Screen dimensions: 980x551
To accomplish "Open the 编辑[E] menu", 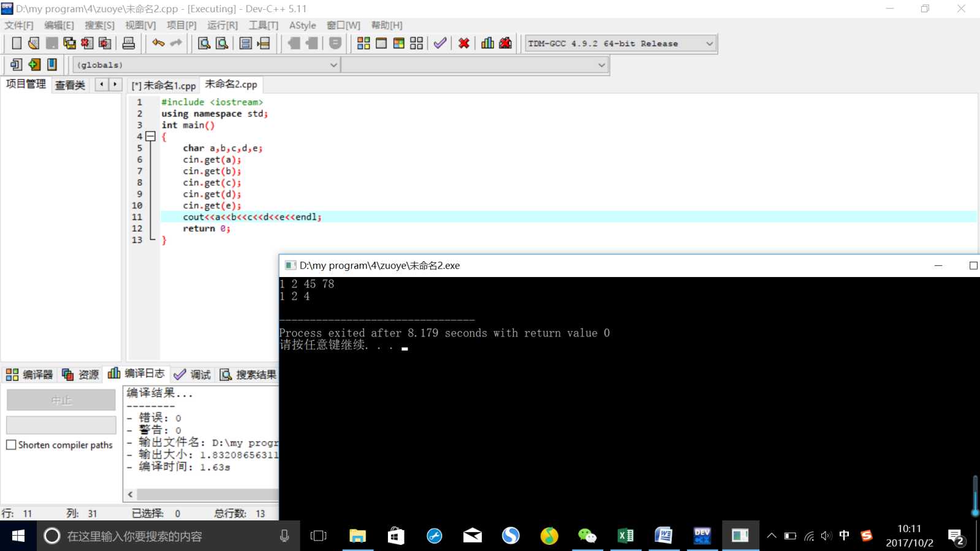I will tap(59, 25).
